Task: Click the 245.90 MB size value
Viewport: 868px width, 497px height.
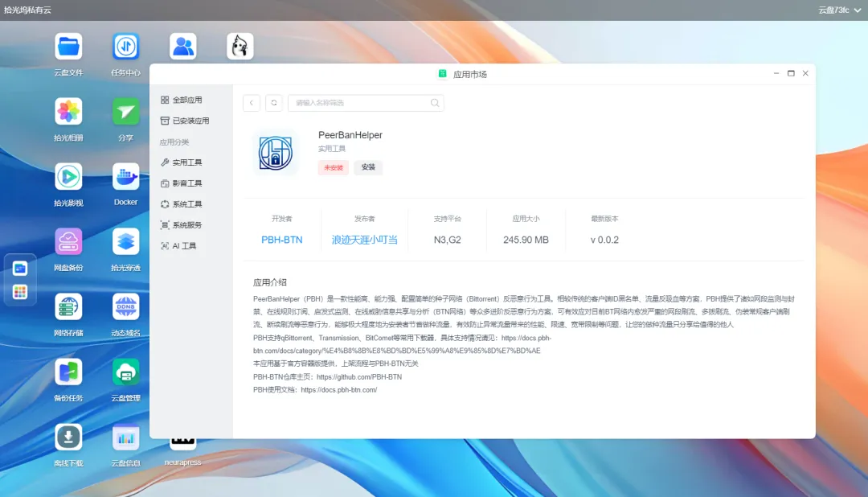Action: tap(526, 240)
